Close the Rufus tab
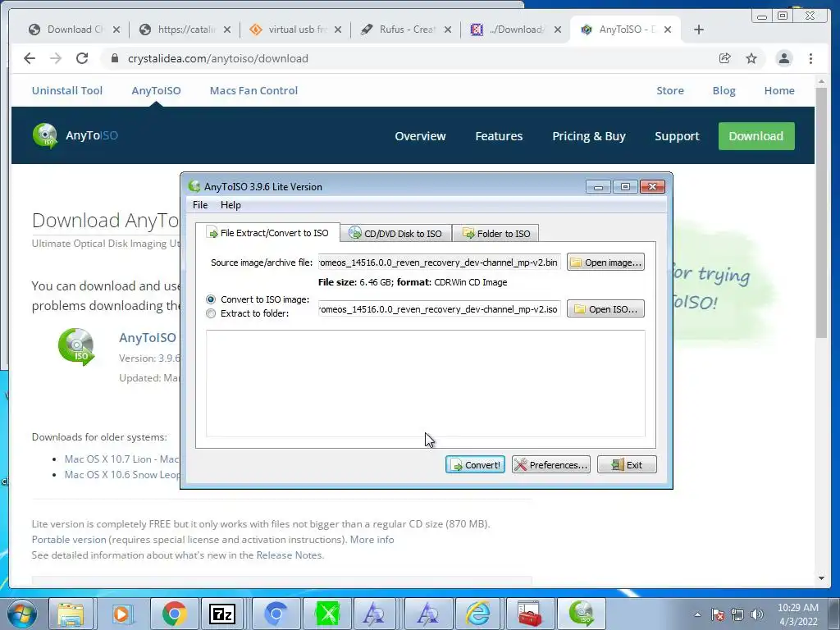The height and width of the screenshot is (630, 840). 448,30
